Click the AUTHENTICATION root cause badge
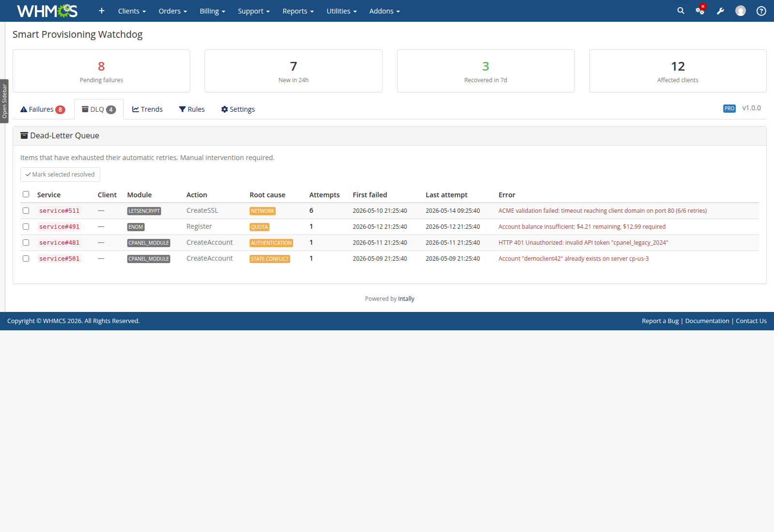The image size is (774, 532). point(271,243)
